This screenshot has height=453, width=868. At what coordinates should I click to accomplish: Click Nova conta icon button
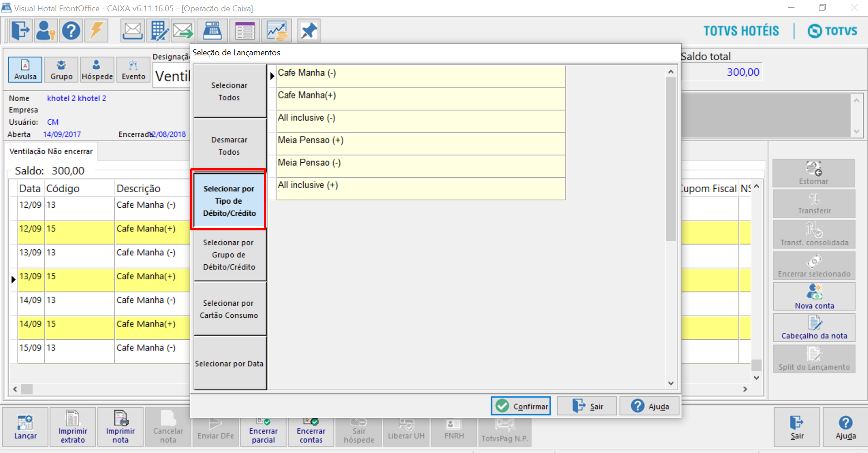click(814, 296)
